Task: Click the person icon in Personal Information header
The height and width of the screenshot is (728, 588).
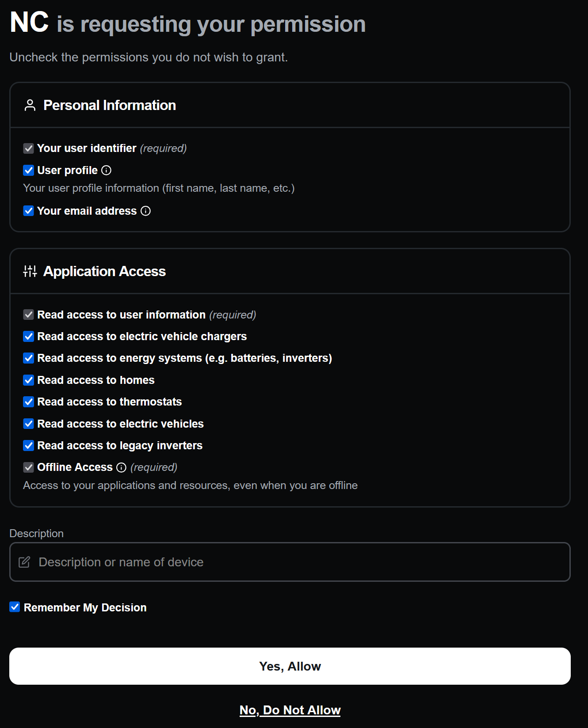Action: pyautogui.click(x=30, y=106)
